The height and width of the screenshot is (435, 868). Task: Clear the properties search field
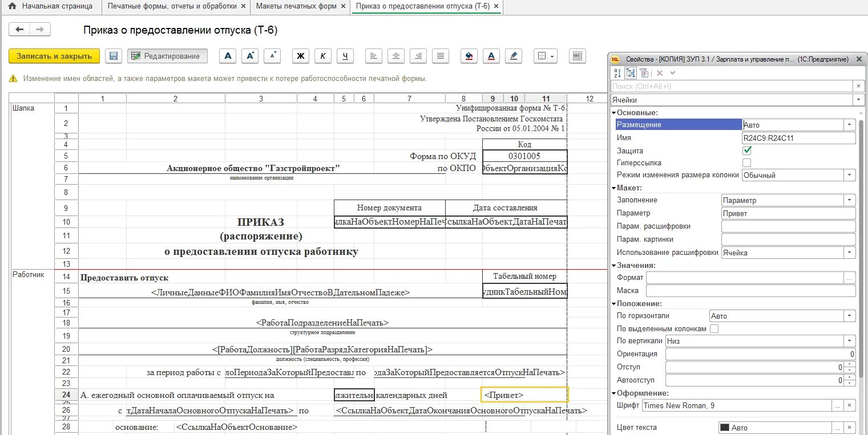[859, 86]
